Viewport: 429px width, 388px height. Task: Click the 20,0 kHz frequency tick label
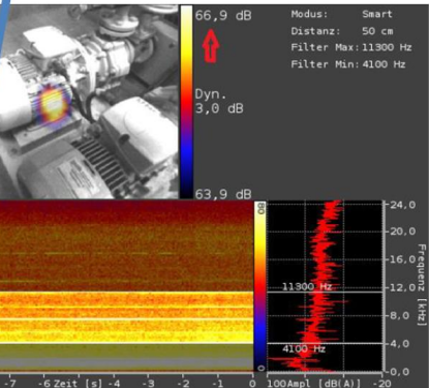coord(403,231)
